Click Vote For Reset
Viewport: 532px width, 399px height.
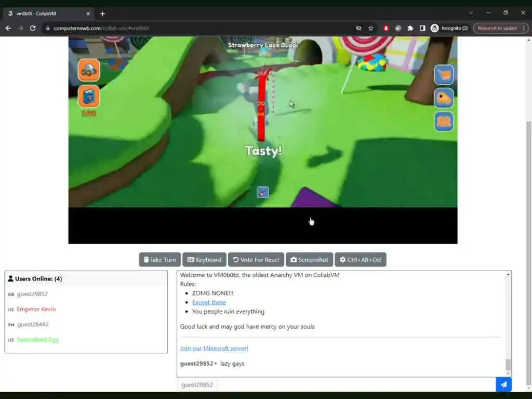(256, 260)
